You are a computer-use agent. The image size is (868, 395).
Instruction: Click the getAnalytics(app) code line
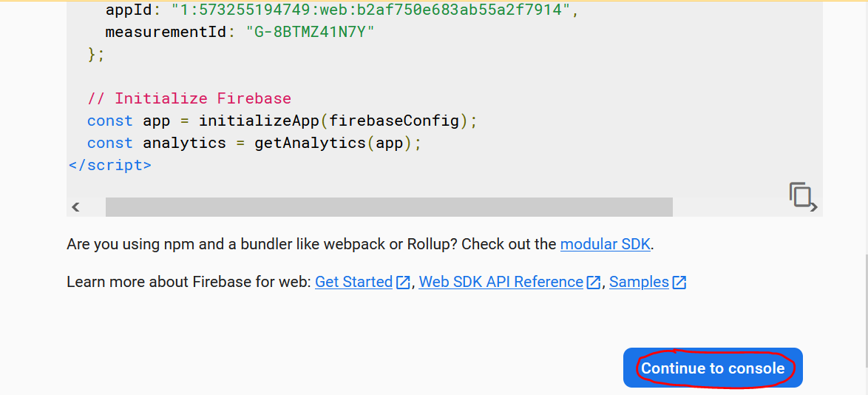pos(337,143)
